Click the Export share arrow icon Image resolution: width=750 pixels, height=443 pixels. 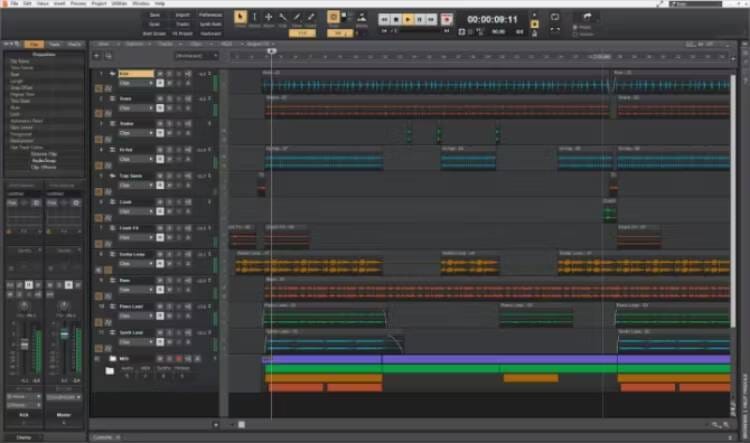coord(587,17)
